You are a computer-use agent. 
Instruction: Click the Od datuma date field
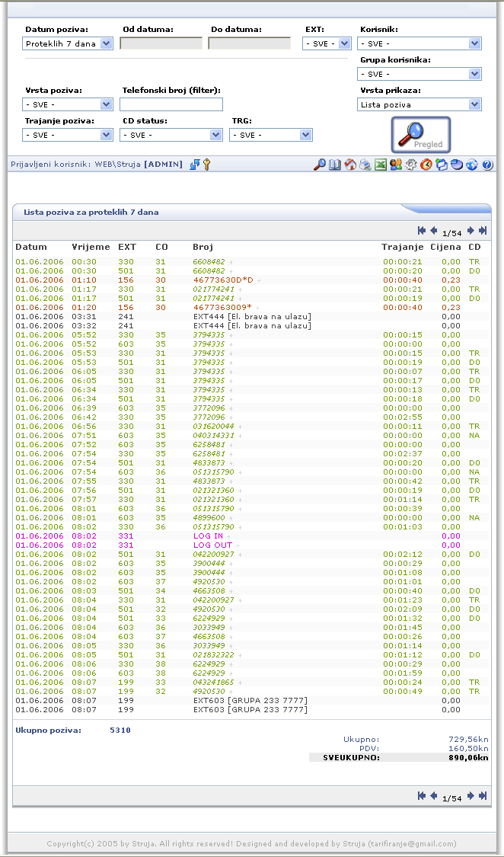tap(161, 43)
